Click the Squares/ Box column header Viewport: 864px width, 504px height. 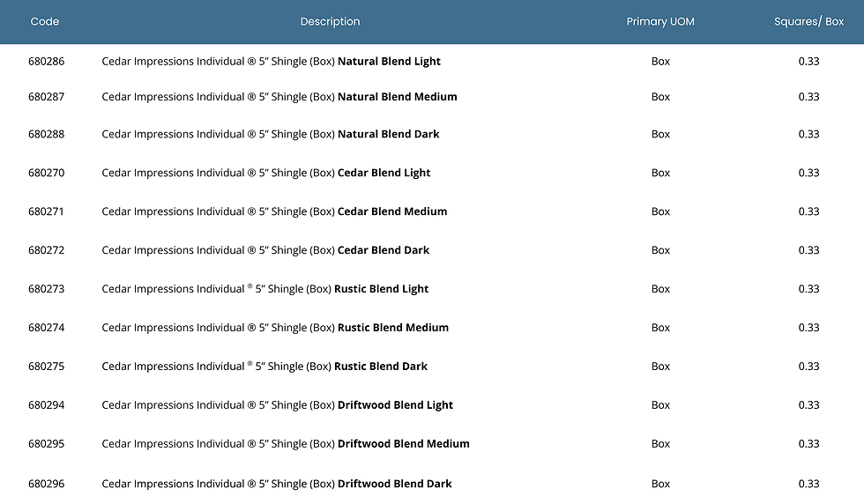(x=808, y=21)
